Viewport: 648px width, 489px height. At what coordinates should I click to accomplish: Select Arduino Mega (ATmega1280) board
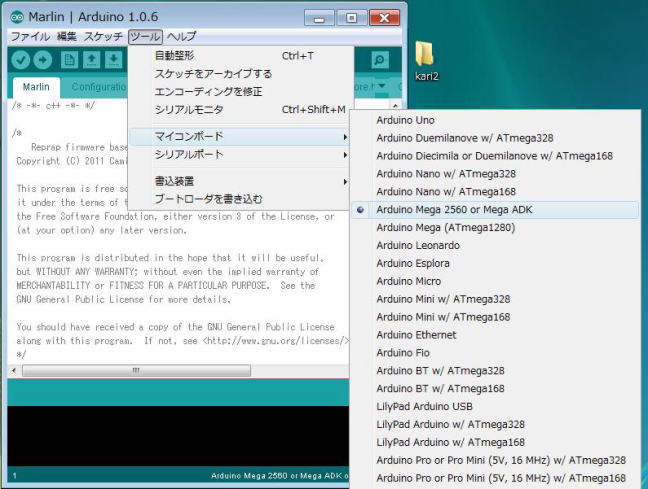click(495, 227)
